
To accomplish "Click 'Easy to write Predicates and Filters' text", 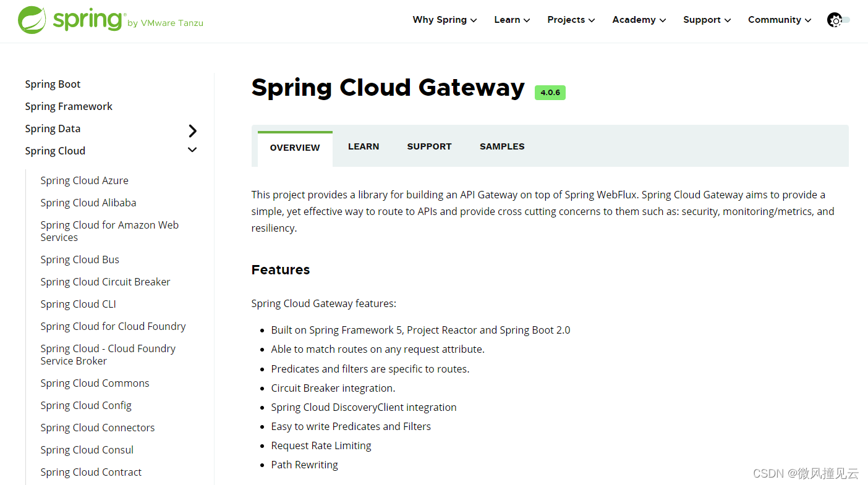I will (x=351, y=426).
